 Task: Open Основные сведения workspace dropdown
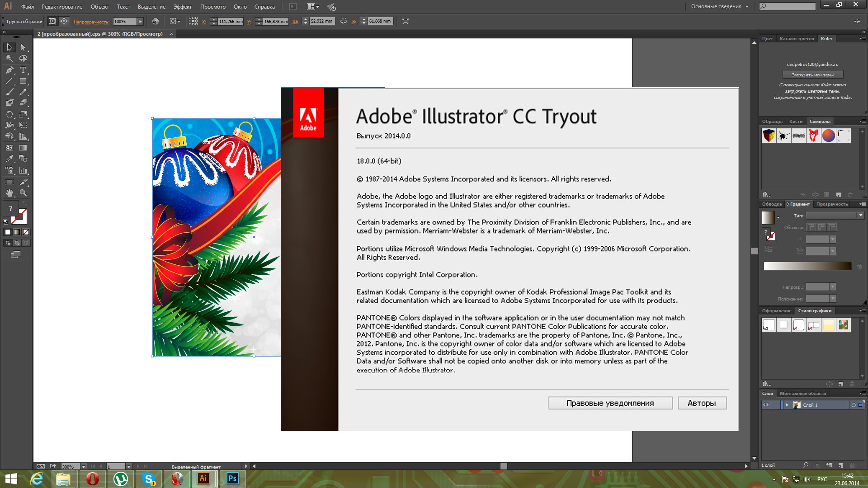pyautogui.click(x=720, y=6)
